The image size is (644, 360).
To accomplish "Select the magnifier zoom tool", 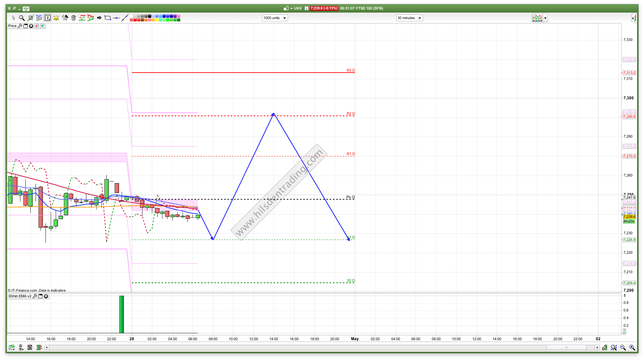I will [x=22, y=18].
